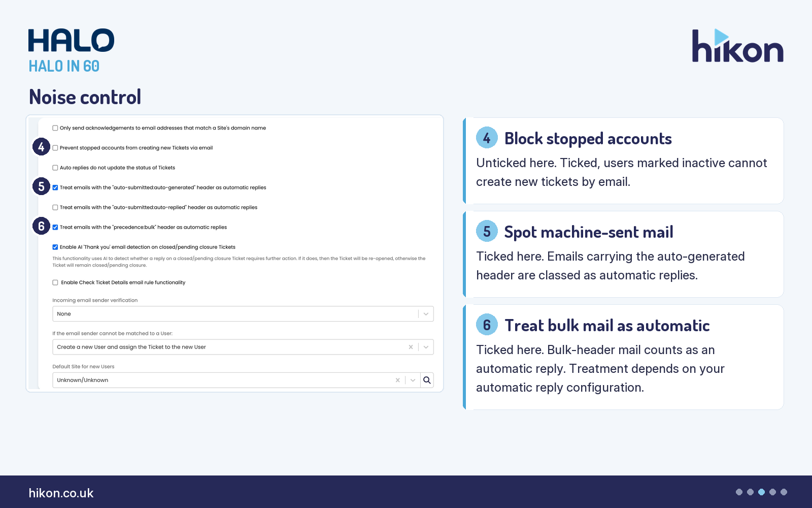Click the search magnifier icon beside Unknown/Unknown
This screenshot has height=508, width=812.
[x=427, y=380]
